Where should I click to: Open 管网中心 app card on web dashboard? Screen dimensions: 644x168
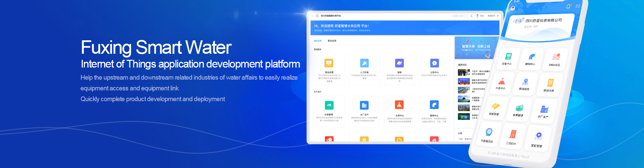(434, 112)
